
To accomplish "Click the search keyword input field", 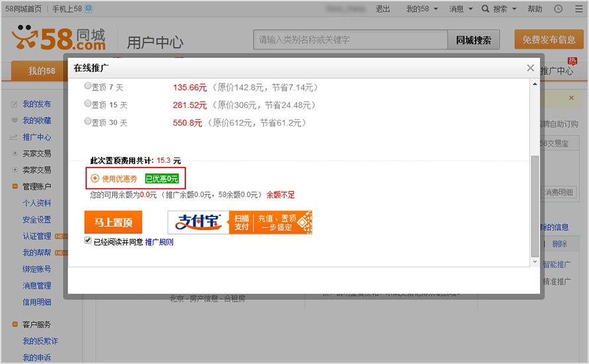I will 350,40.
